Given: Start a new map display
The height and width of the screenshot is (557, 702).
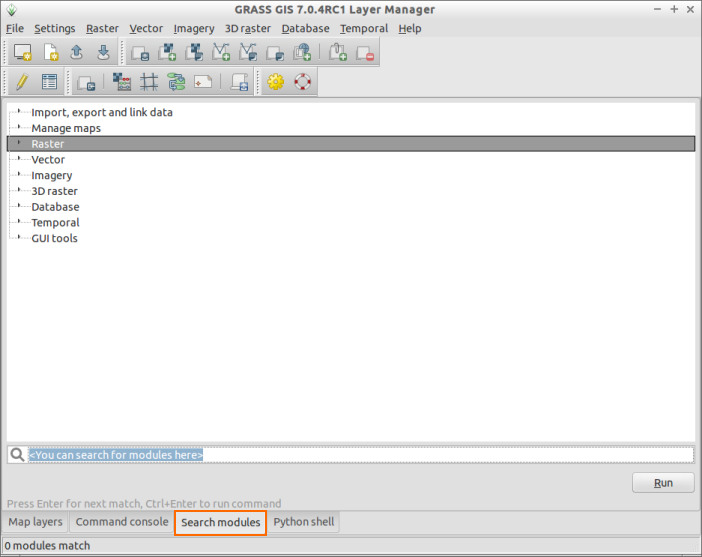Looking at the screenshot, I should tap(22, 52).
